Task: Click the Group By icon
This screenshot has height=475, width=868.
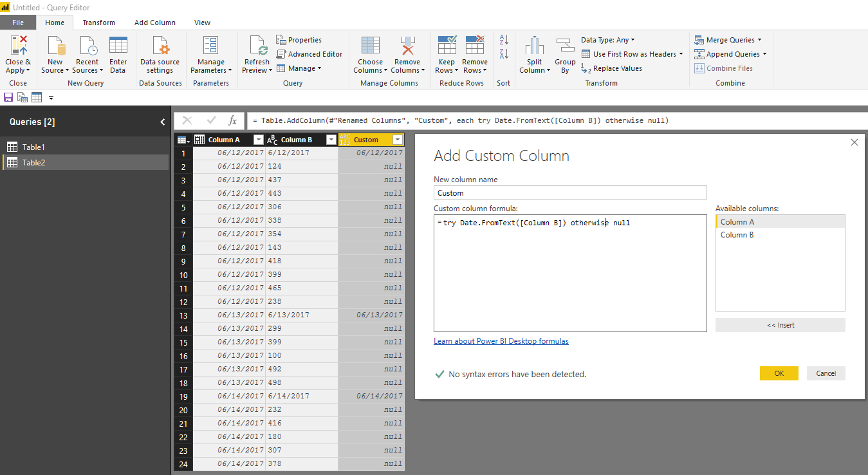Action: coord(565,46)
